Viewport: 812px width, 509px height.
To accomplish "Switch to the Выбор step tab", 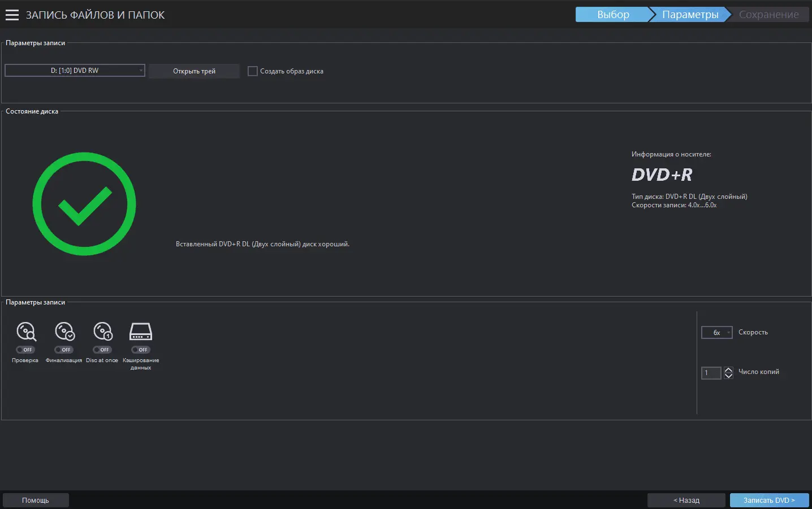I will pyautogui.click(x=612, y=15).
